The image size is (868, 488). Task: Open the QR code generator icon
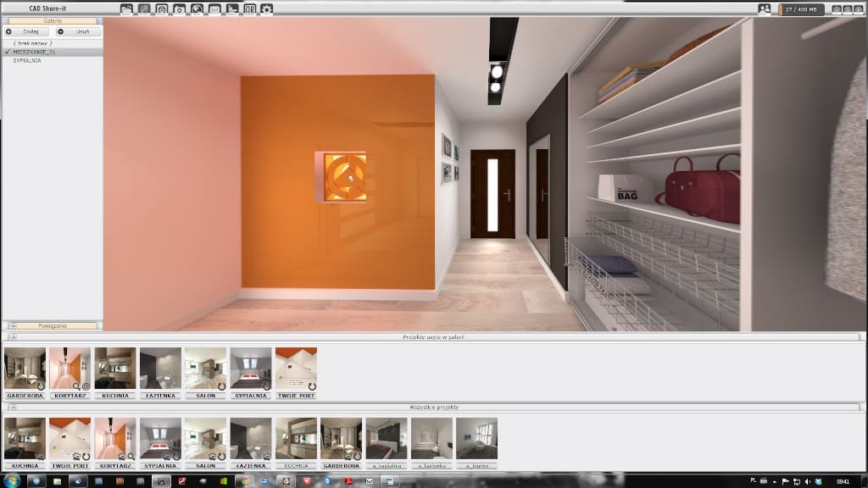[250, 8]
